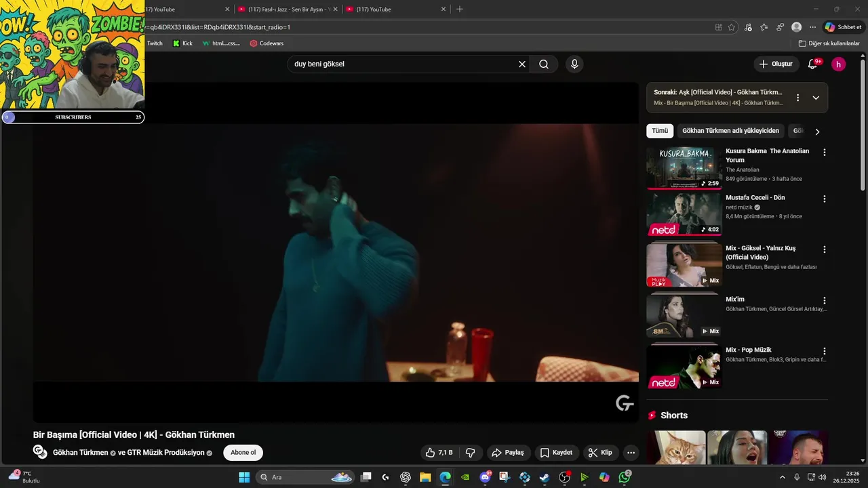Open Edge settings and more menu
The width and height of the screenshot is (868, 488).
[x=812, y=27]
